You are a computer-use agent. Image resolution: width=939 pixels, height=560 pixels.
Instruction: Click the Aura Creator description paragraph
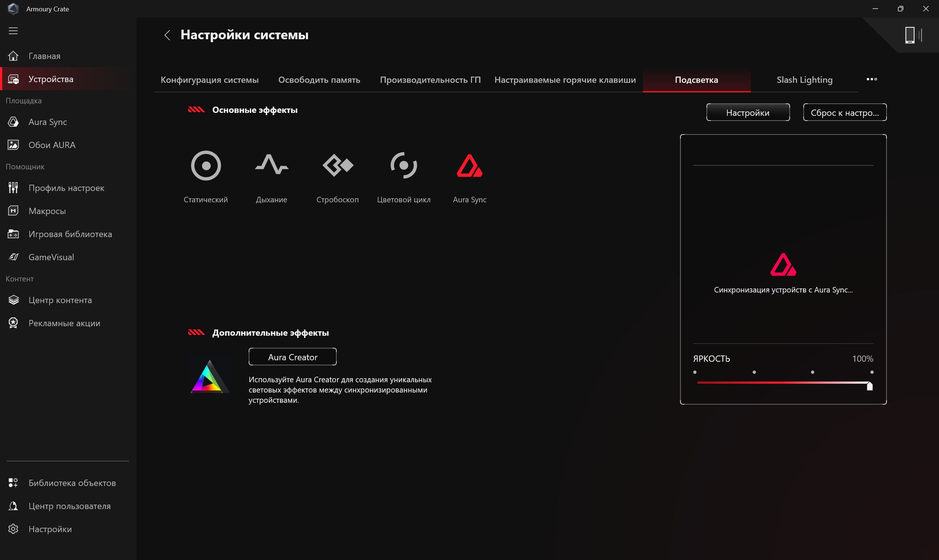340,390
